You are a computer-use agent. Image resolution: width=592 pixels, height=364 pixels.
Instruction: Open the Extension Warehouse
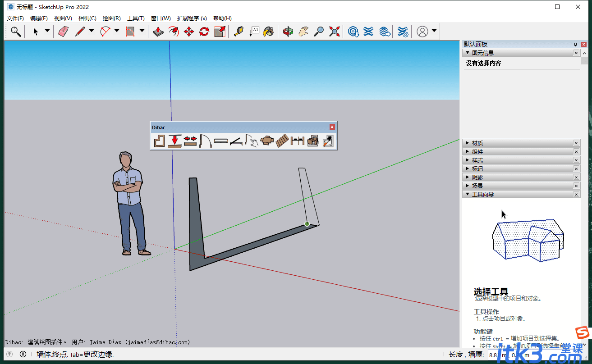coord(369,32)
